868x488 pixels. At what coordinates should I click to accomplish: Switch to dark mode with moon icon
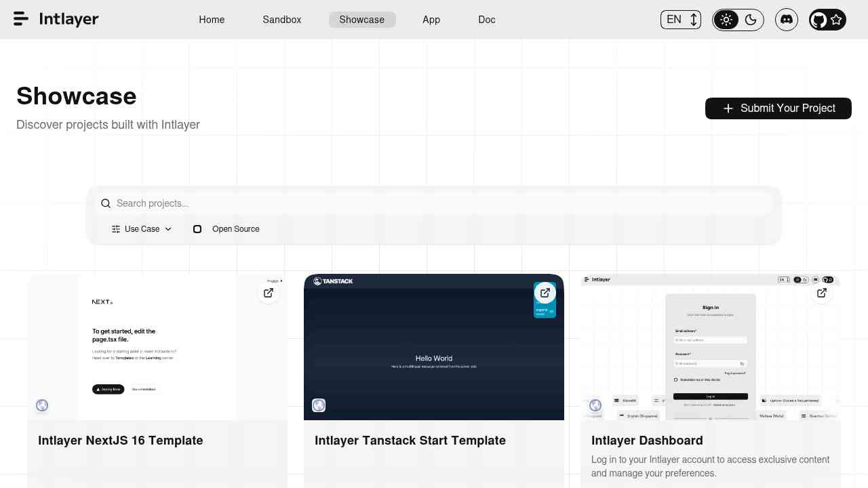coord(751,20)
